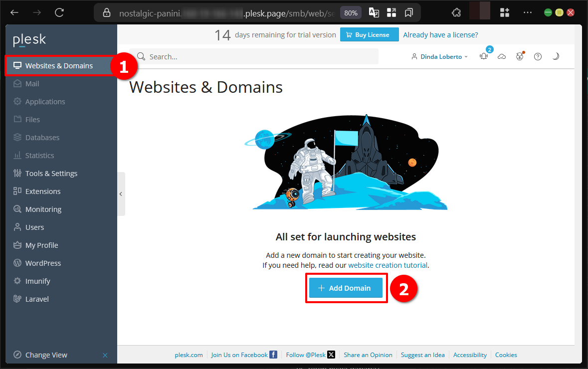Click the Buy License button

tap(369, 35)
